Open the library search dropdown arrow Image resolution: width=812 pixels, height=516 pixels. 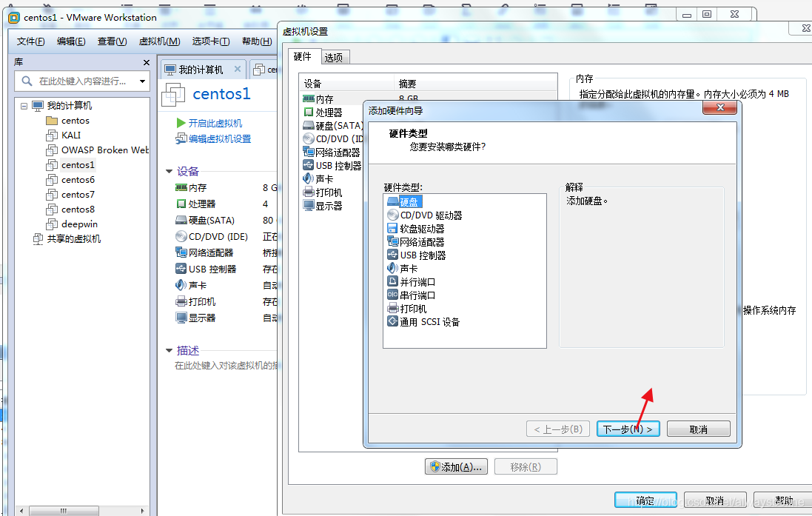coord(142,81)
